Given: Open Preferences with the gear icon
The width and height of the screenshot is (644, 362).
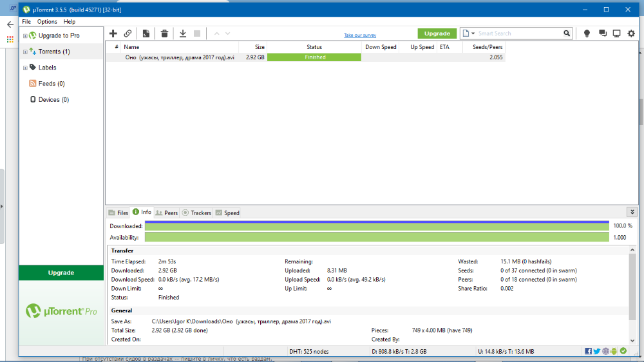Looking at the screenshot, I should (631, 33).
